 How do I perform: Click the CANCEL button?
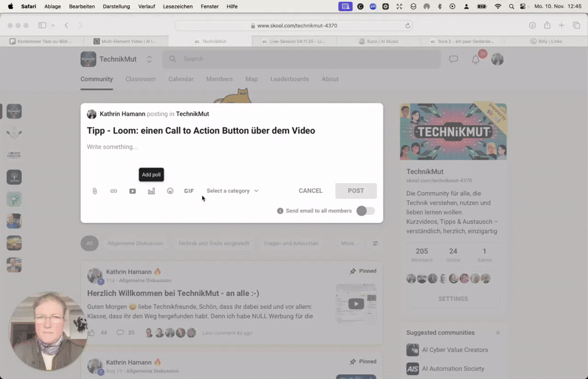(x=310, y=191)
